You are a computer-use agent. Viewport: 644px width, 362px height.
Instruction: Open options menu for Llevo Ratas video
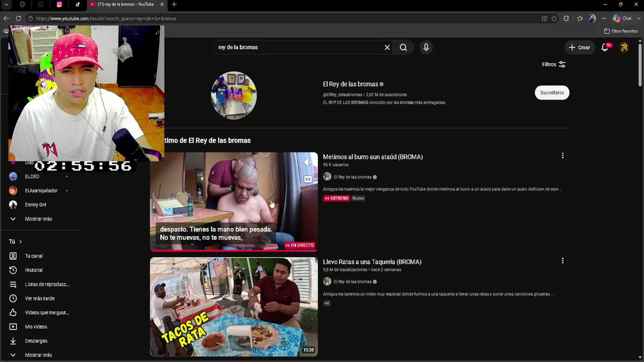pyautogui.click(x=562, y=261)
